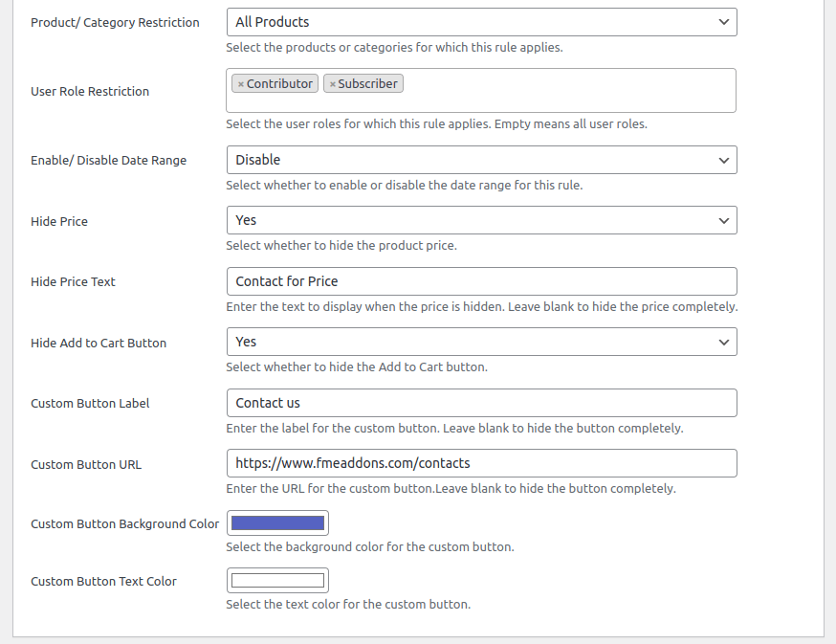Focus the Custom Button Label input
This screenshot has width=836, height=644.
tap(481, 403)
